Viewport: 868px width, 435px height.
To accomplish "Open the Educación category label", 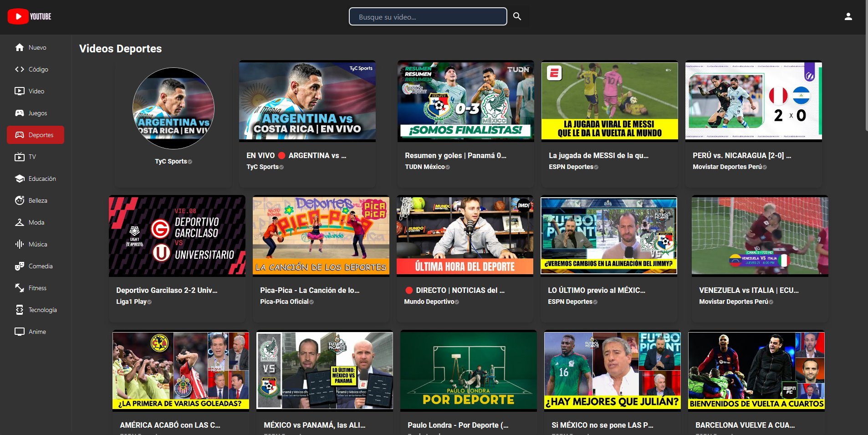I will pos(42,179).
